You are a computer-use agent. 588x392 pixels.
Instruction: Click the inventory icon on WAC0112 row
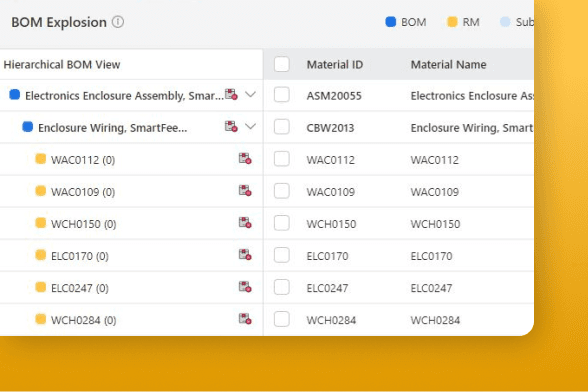(x=245, y=159)
